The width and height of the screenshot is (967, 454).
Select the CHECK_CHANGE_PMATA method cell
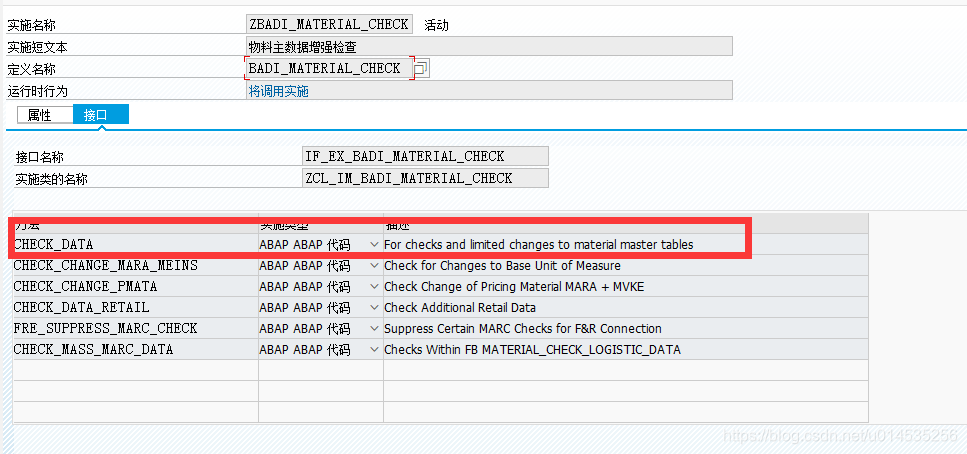coord(136,287)
